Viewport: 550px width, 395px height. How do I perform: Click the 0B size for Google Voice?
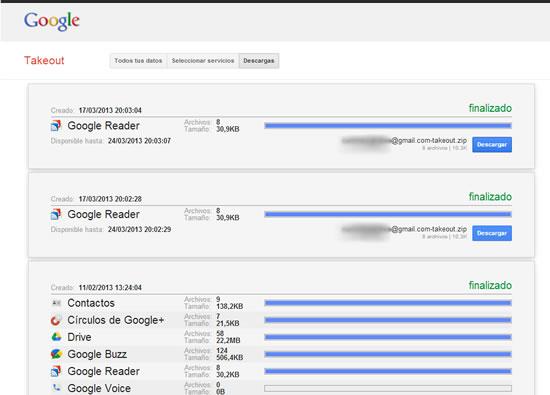(221, 391)
